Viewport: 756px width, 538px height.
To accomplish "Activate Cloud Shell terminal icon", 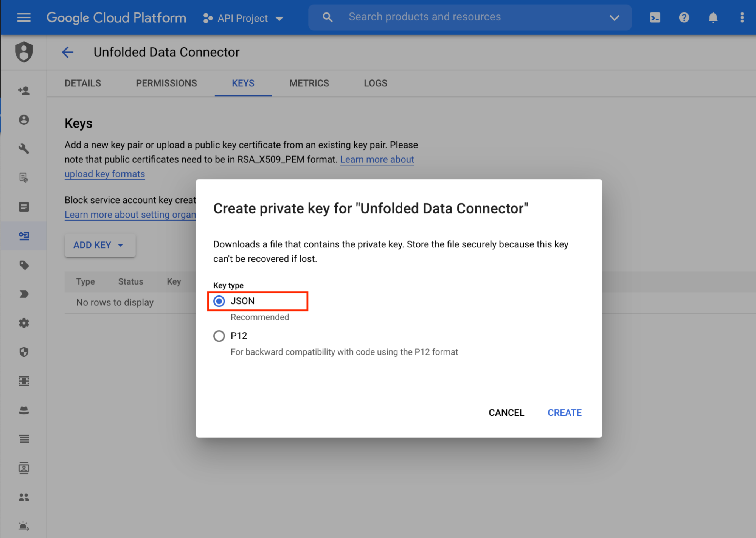I will click(x=655, y=17).
